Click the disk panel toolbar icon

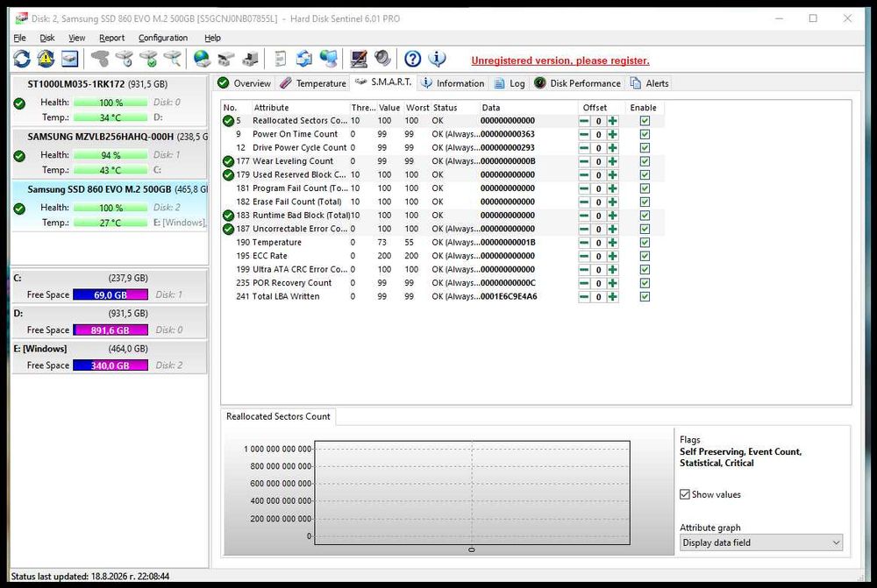pyautogui.click(x=70, y=59)
